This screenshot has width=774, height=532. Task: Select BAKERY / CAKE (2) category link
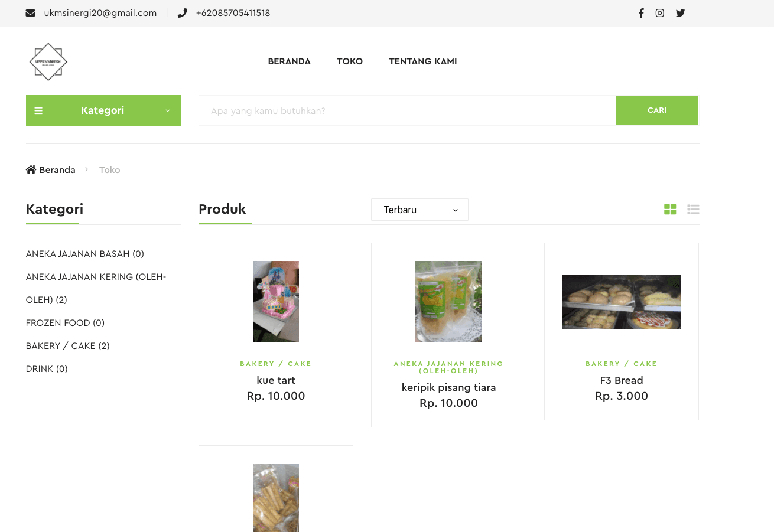coord(68,346)
